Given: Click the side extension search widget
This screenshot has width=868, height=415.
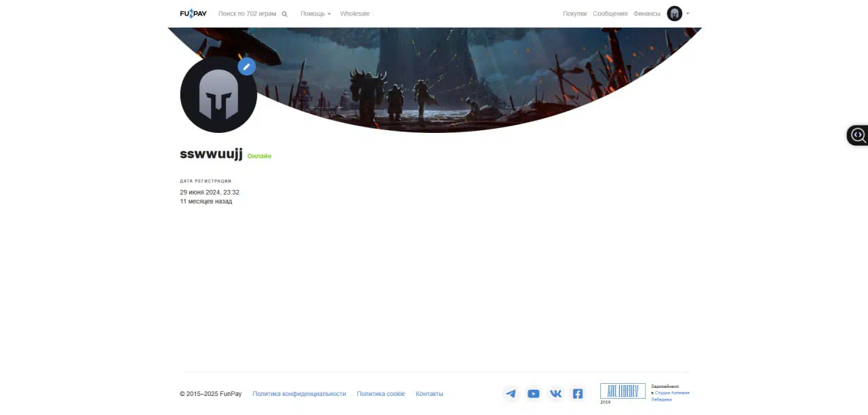Looking at the screenshot, I should tap(858, 135).
